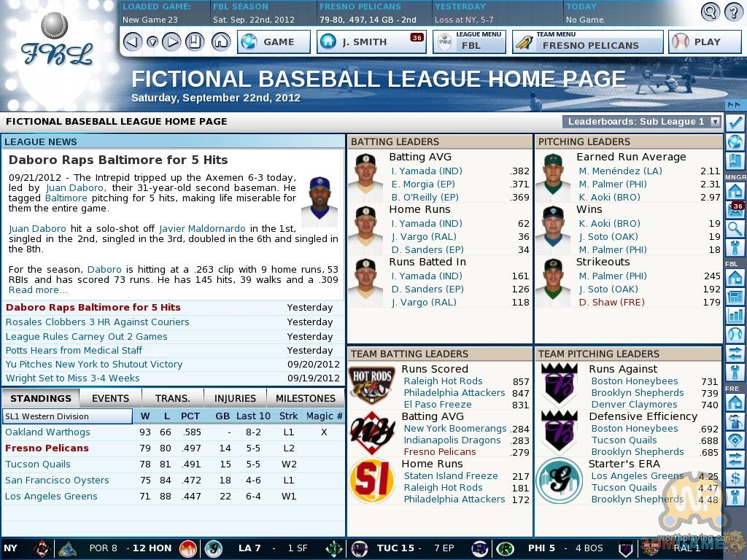
Task: Open the Read more link in article
Action: click(x=38, y=289)
